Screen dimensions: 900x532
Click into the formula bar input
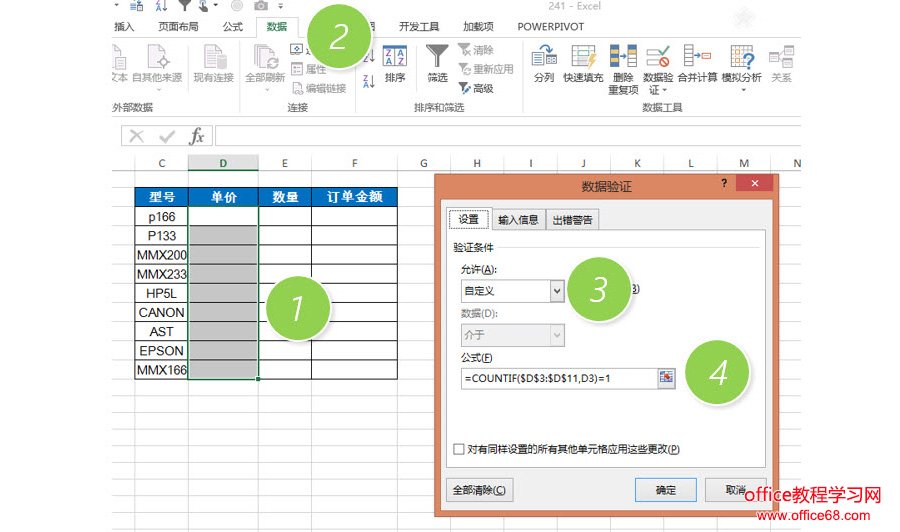pos(507,136)
